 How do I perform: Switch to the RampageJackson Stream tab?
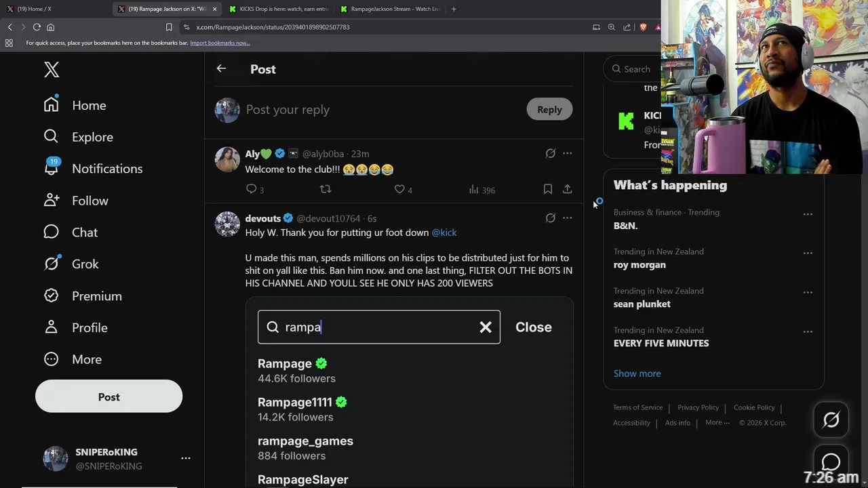390,9
